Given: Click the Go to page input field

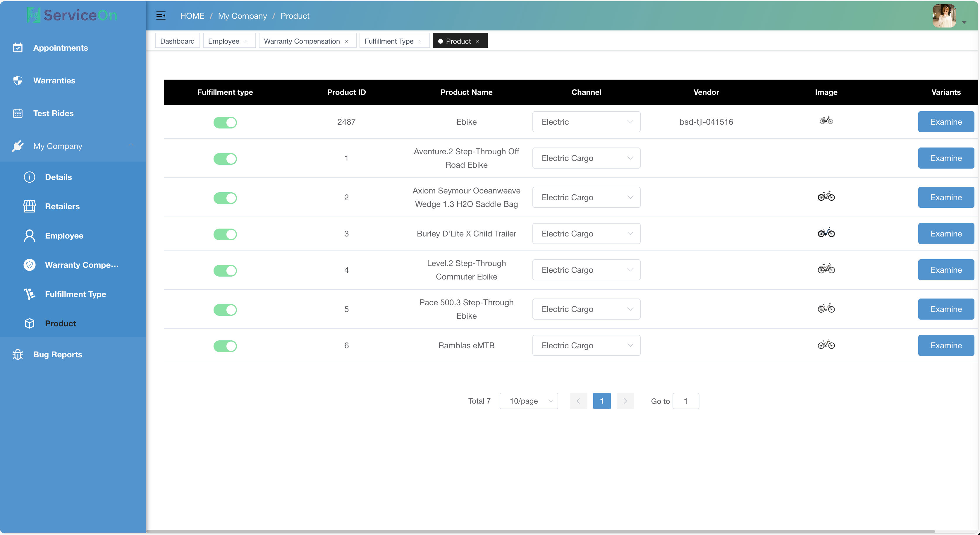Looking at the screenshot, I should [x=685, y=401].
